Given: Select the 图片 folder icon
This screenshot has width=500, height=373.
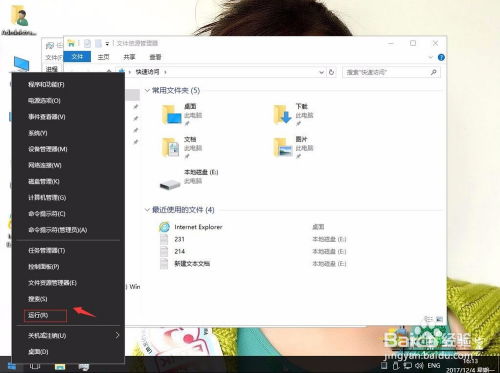Looking at the screenshot, I should 283,147.
